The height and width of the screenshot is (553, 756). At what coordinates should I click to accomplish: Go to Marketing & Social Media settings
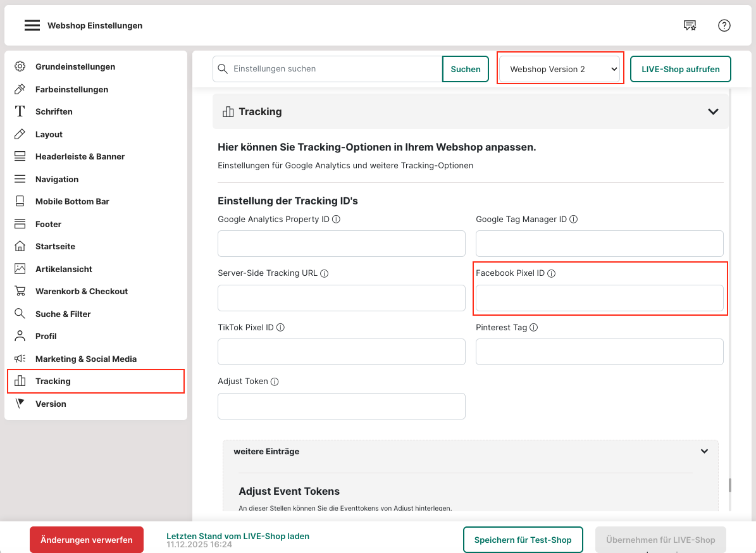click(86, 359)
